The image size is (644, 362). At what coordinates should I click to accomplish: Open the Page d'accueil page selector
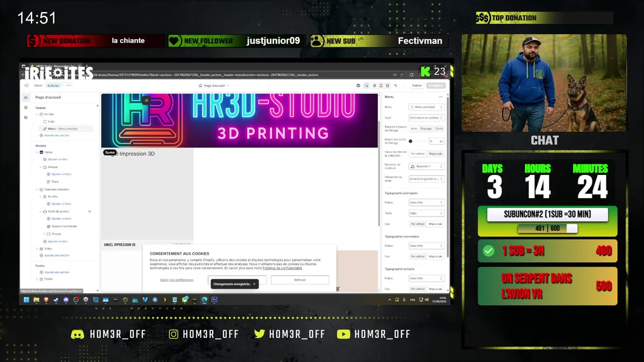pos(214,85)
